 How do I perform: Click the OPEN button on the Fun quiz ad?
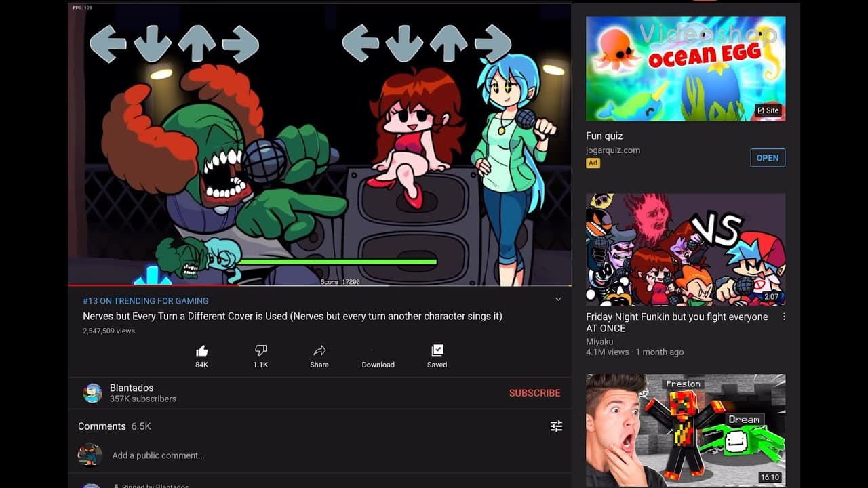point(768,158)
